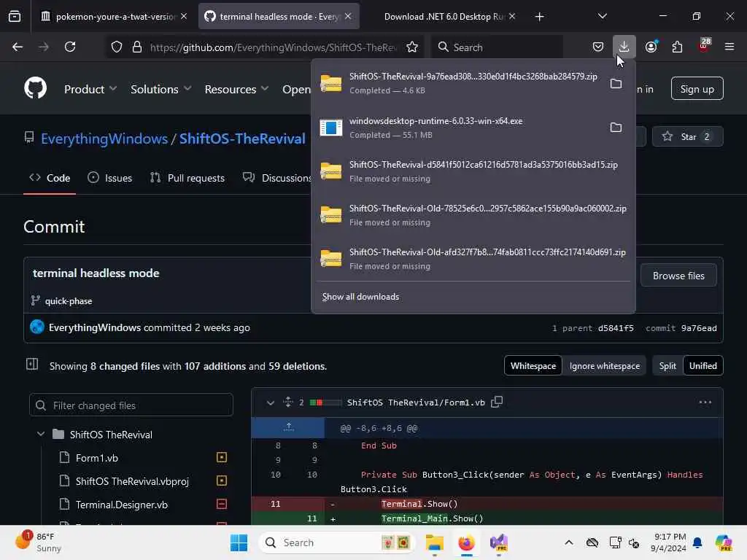Open the Firefox account icon
Image resolution: width=747 pixels, height=560 pixels.
pyautogui.click(x=651, y=47)
